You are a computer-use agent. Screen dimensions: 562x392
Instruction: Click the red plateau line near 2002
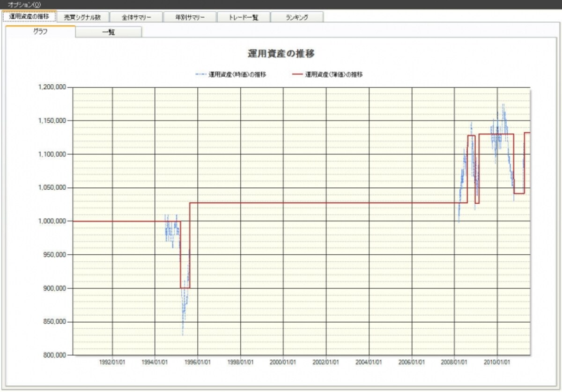326,203
